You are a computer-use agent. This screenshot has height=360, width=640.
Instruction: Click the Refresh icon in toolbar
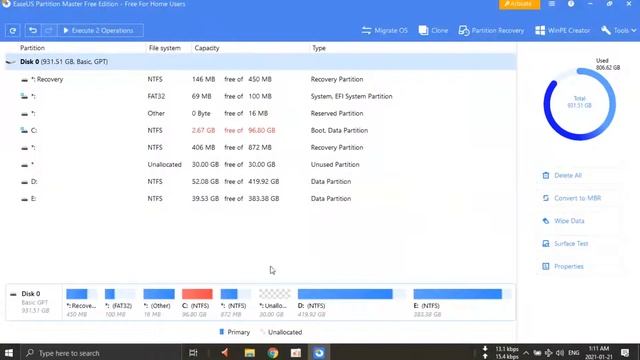pyautogui.click(x=13, y=31)
